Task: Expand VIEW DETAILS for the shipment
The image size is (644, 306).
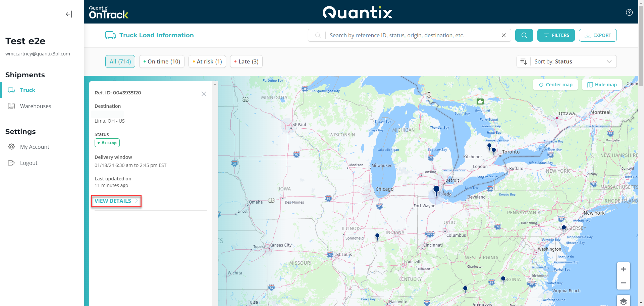Action: tap(116, 201)
